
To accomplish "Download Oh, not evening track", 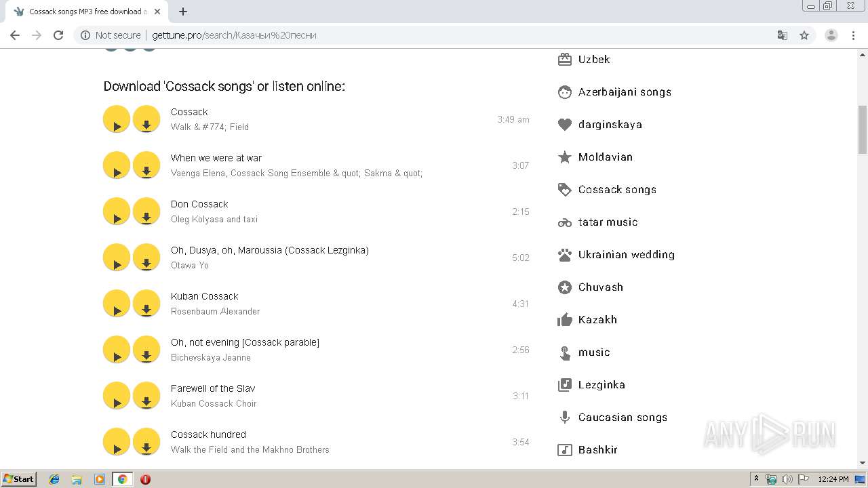I will coord(146,350).
